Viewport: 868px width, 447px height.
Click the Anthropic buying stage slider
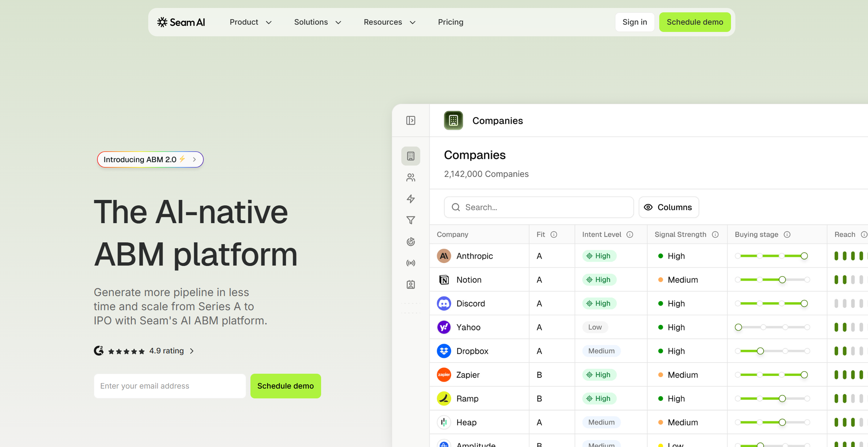tap(772, 256)
